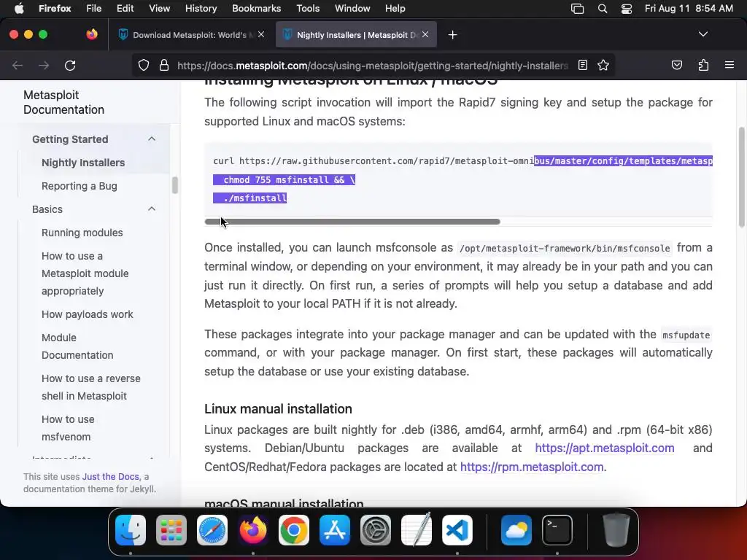Screen dimensions: 747x560
Task: Click the Firefox View pinned icon
Action: [x=92, y=34]
